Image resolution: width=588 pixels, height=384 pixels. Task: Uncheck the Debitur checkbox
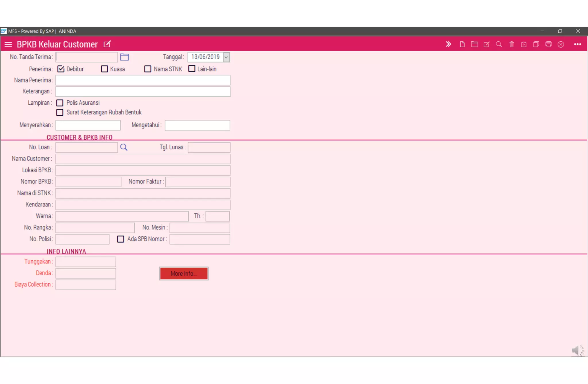point(61,69)
